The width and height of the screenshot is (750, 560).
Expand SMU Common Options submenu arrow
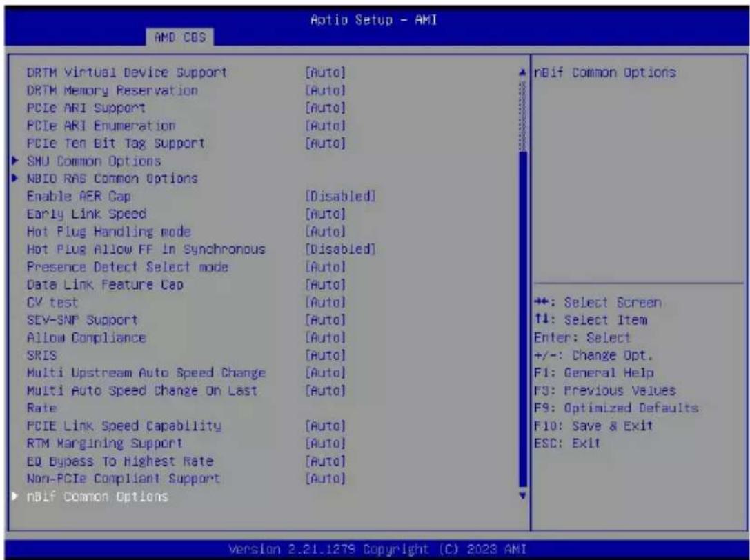(15, 161)
